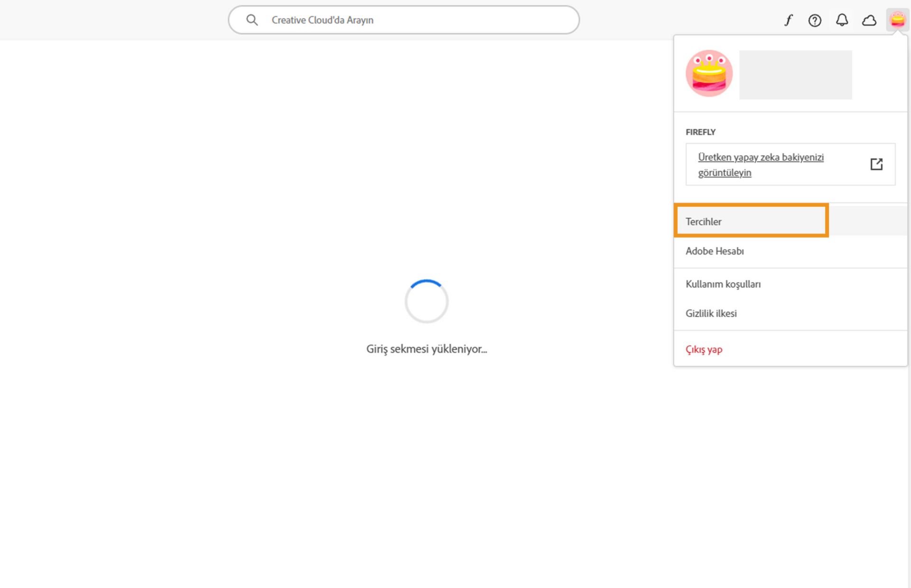The image size is (911, 588).
Task: Check sync status via the cloud icon
Action: 869,20
